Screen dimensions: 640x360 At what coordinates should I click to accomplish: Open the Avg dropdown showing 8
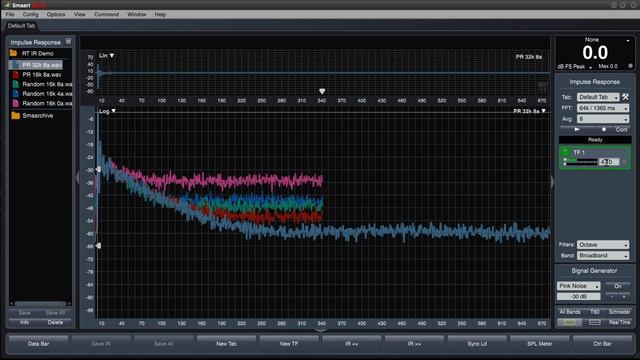pos(602,119)
